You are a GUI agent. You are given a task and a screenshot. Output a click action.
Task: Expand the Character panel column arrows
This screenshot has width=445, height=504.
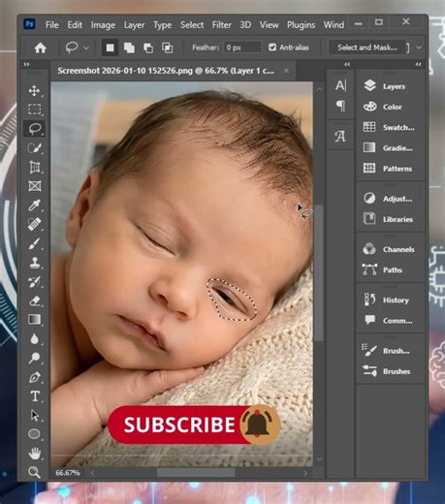(x=347, y=64)
